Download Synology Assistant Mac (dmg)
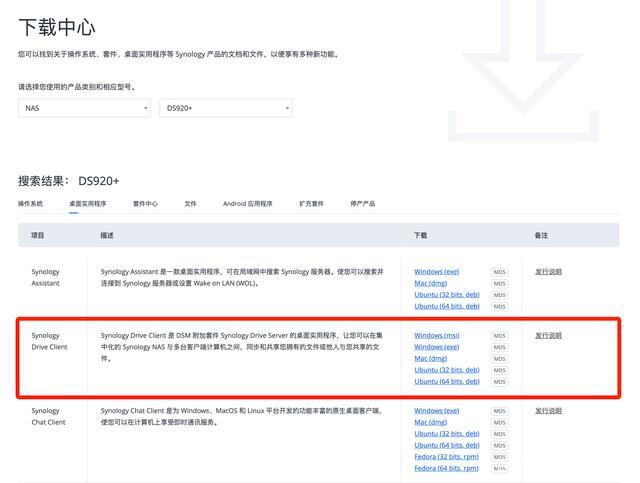 pyautogui.click(x=431, y=283)
